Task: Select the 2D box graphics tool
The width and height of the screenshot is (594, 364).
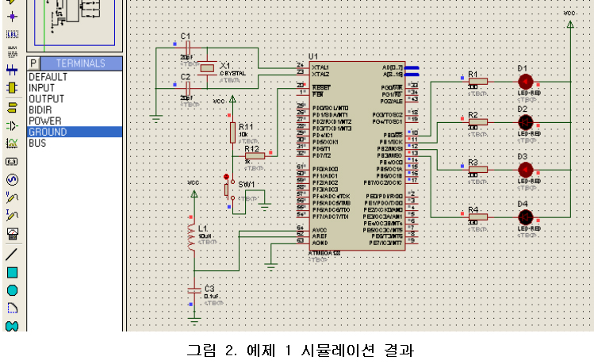Action: point(12,272)
